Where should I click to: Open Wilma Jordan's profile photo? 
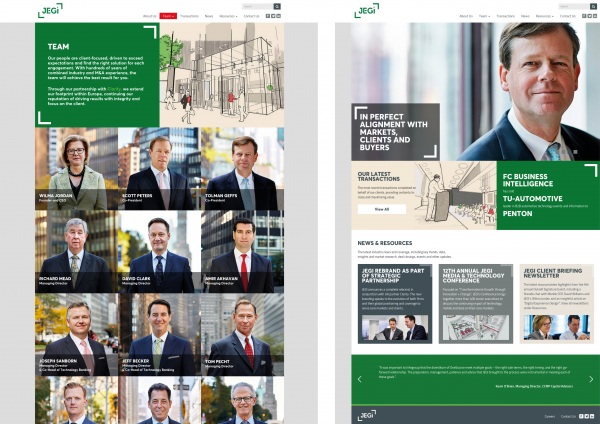(77, 168)
